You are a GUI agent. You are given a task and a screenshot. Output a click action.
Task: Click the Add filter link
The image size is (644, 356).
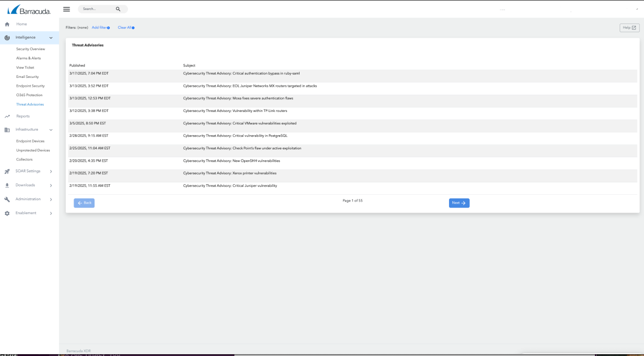coord(100,27)
